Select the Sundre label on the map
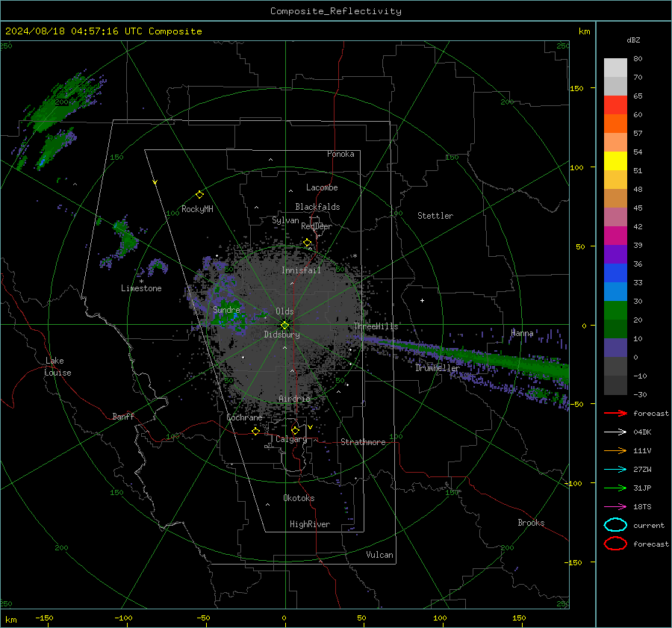Image resolution: width=672 pixels, height=628 pixels. tap(226, 309)
